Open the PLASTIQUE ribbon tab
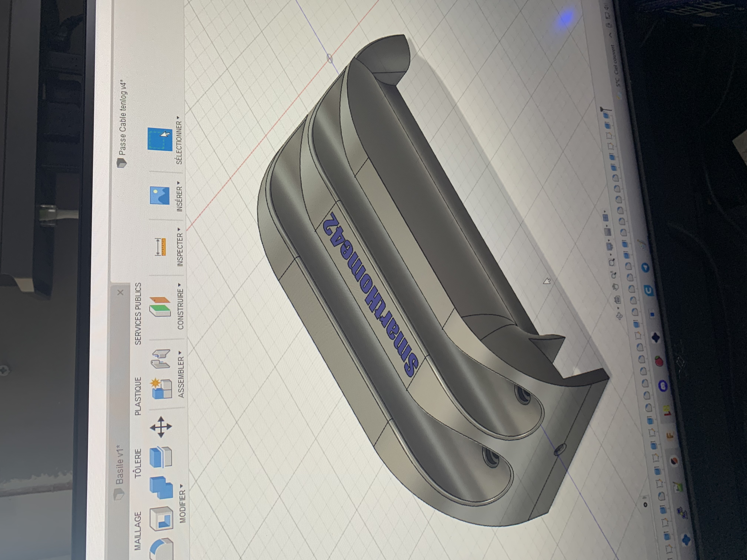This screenshot has width=747, height=560. [138, 396]
